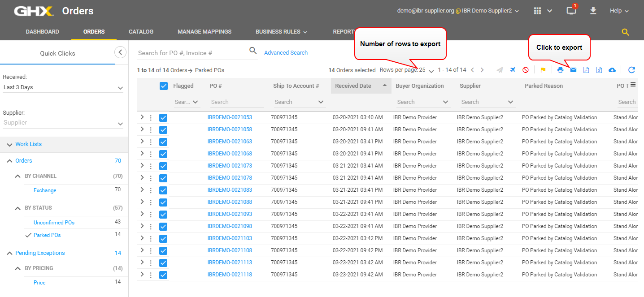Collapse the BY CHANNEL group
This screenshot has height=297, width=644.
18,176
